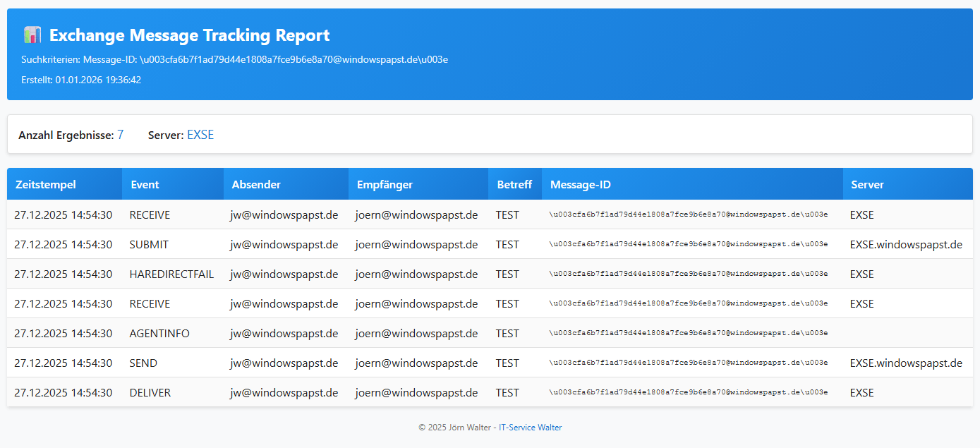Open the IT-Service Walter footer link
The height and width of the screenshot is (448, 980).
click(x=530, y=428)
